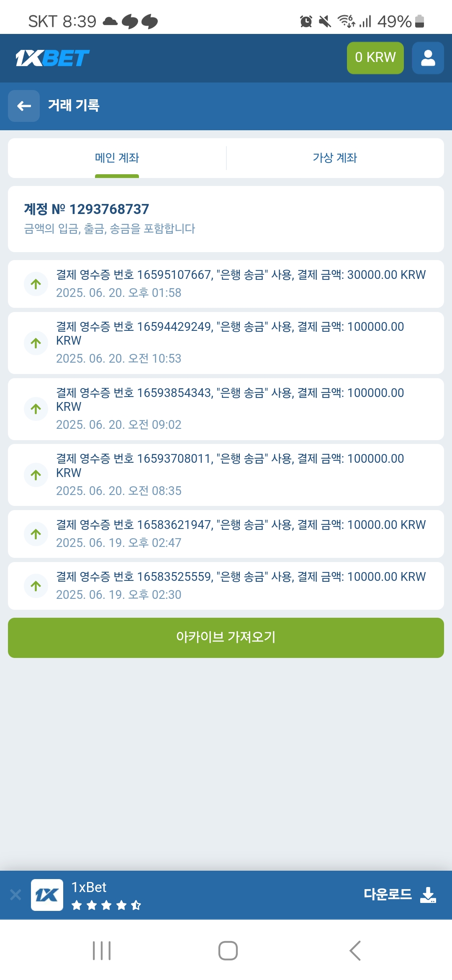Screen dimensions: 452x980
Task: Open transaction receipt 16583621947
Action: (241, 534)
